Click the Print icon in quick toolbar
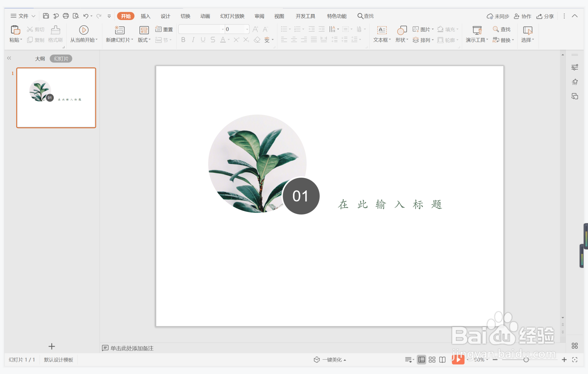588x374 pixels. tap(66, 16)
